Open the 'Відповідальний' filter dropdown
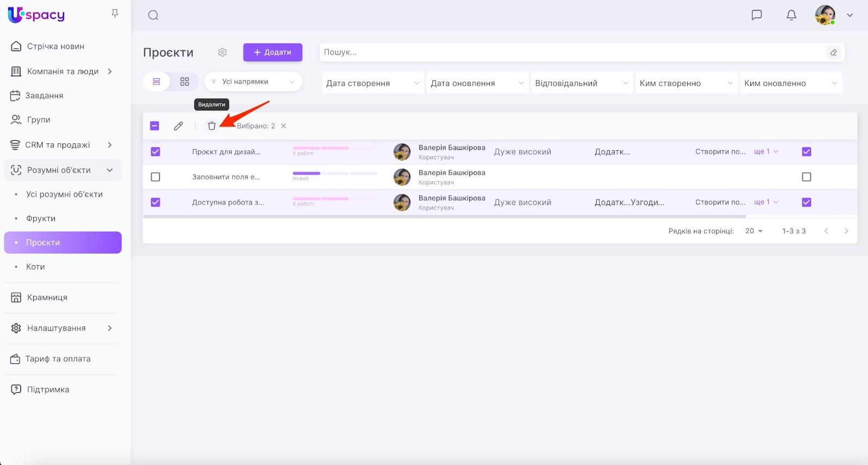 point(581,83)
